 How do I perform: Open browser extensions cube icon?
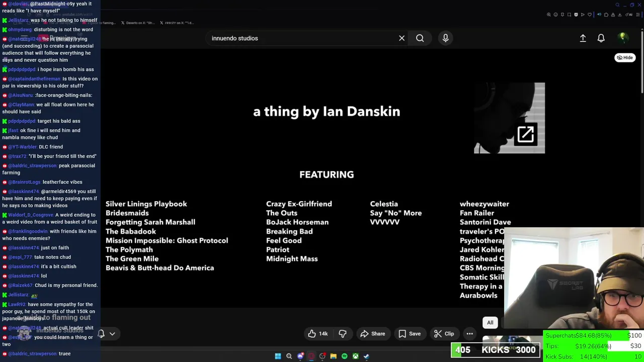coord(606,15)
